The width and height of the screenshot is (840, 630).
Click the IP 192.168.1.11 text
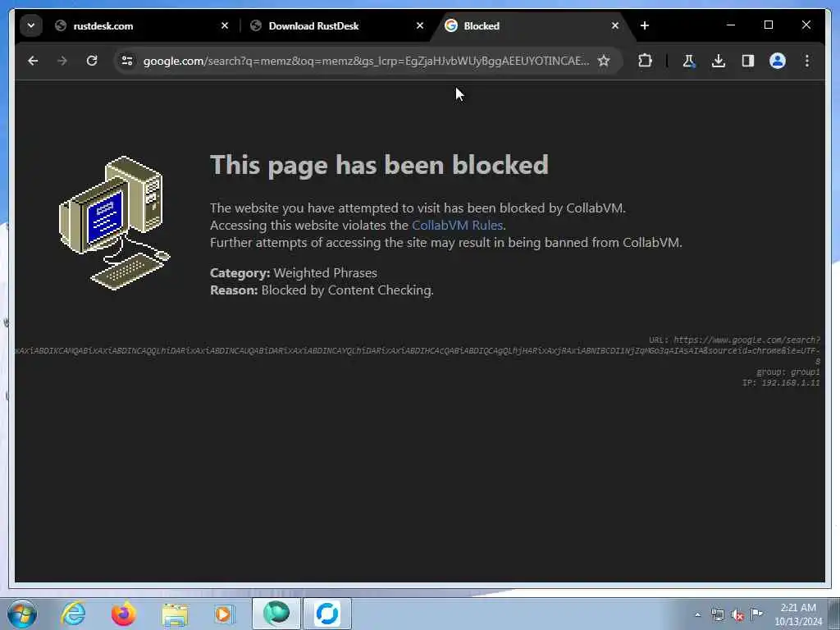[781, 382]
